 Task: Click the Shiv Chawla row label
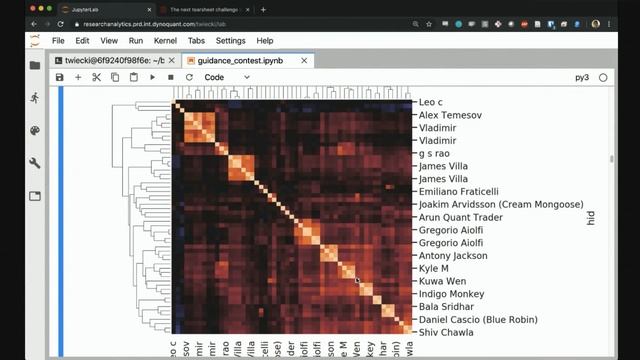446,332
